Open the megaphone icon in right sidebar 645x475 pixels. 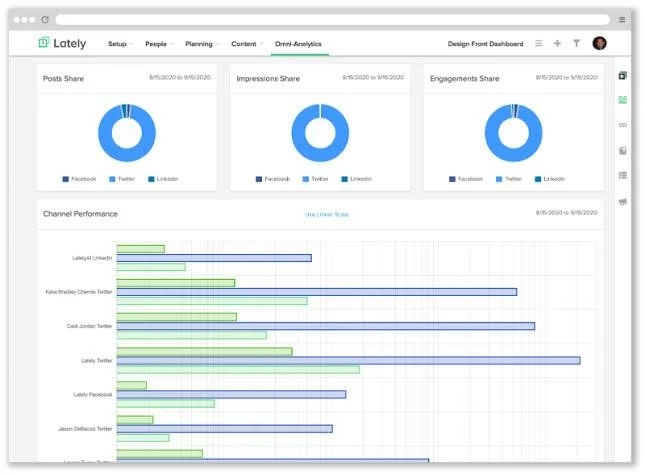click(x=623, y=202)
